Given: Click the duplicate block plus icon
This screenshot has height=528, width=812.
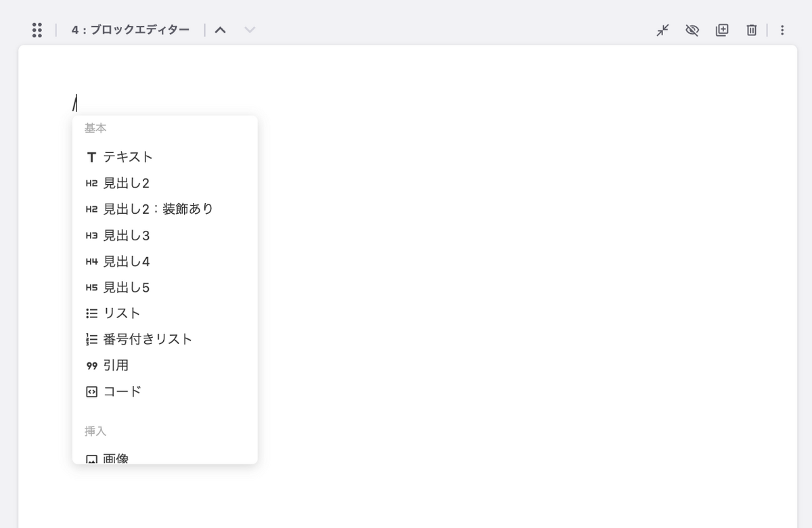Looking at the screenshot, I should (x=721, y=30).
